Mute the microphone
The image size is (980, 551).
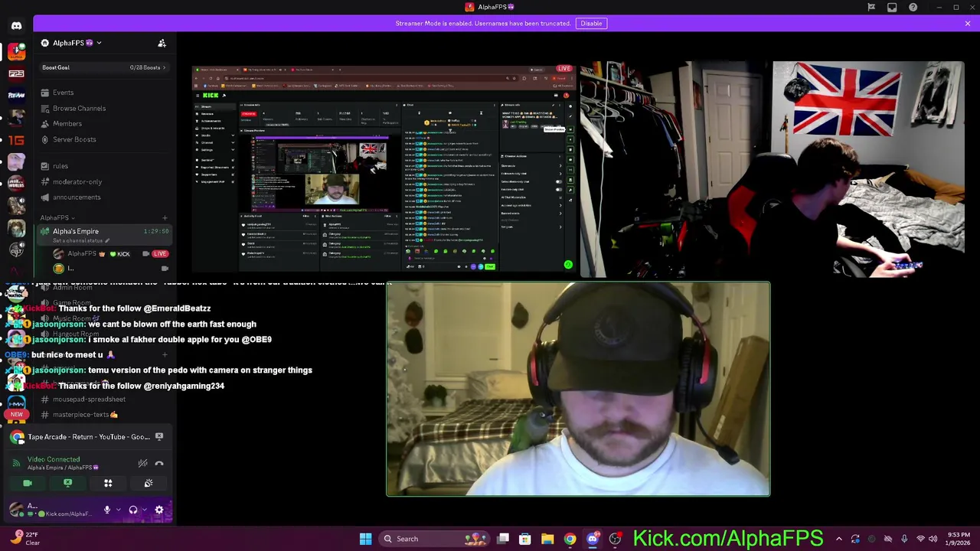107,510
